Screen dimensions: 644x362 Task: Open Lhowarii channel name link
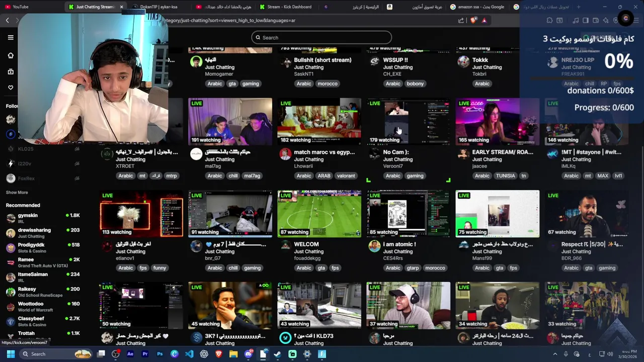(303, 166)
